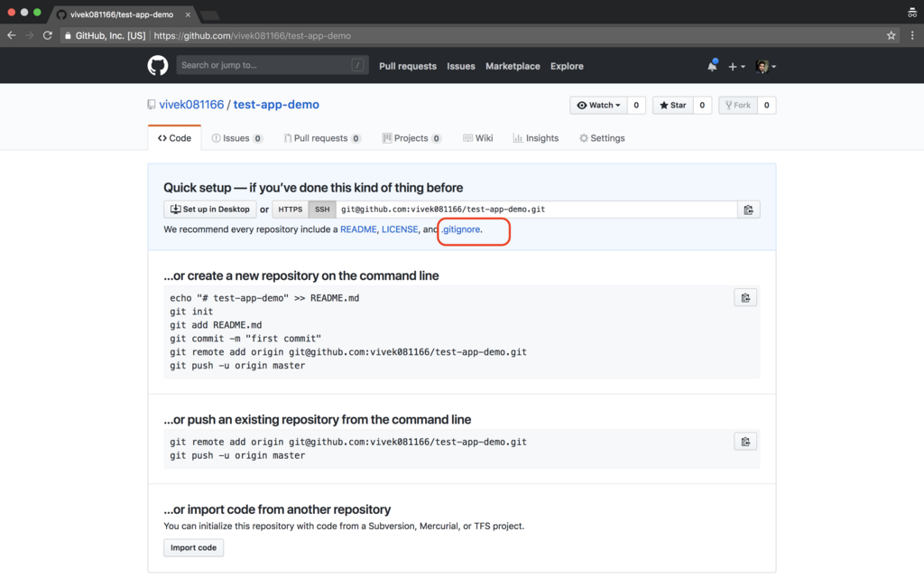Open the repository Settings tab
This screenshot has height=578, width=924.
602,138
